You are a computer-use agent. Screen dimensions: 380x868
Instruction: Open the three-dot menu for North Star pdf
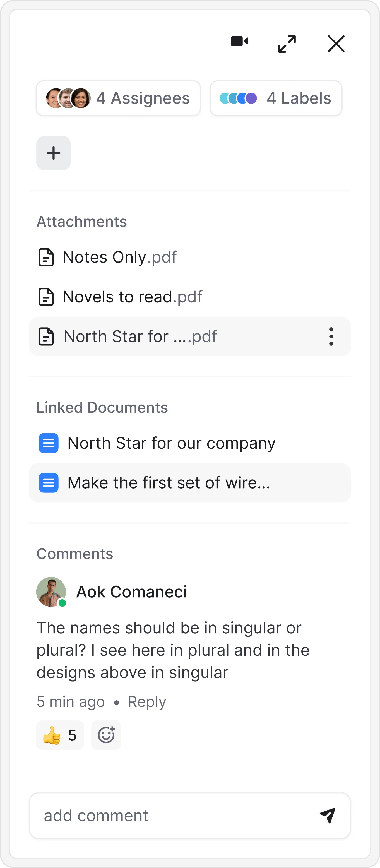click(331, 336)
